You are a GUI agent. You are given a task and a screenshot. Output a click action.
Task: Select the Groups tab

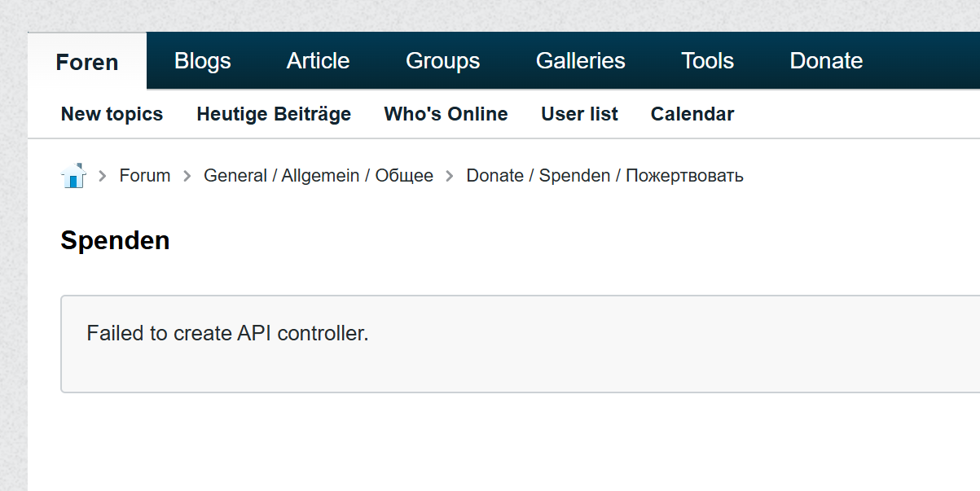pos(443,61)
